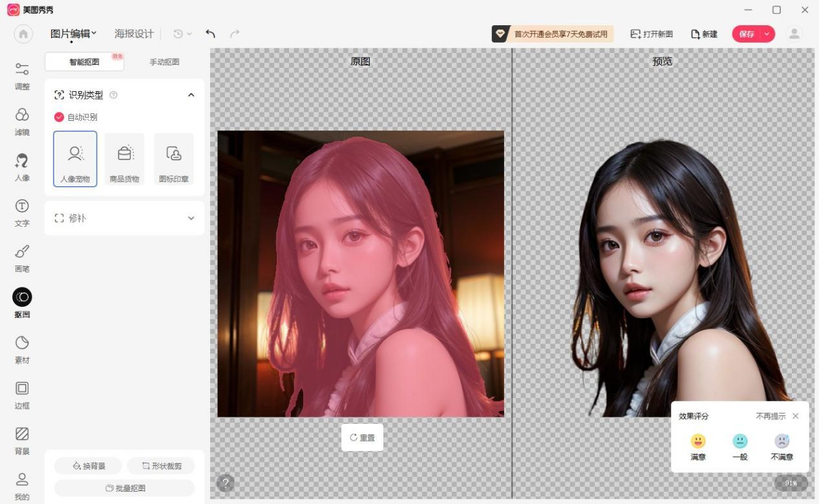Toggle the 自动识别 checkbox
Image resolution: width=819 pixels, height=504 pixels.
click(x=59, y=117)
